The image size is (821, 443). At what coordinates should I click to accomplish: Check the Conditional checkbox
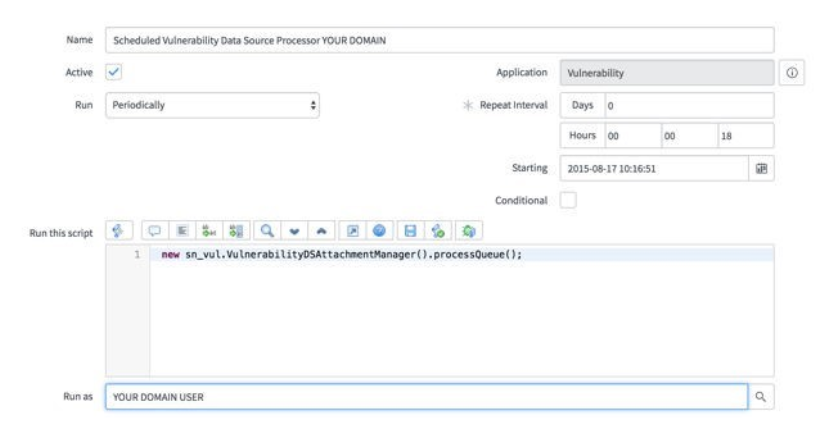click(x=568, y=200)
